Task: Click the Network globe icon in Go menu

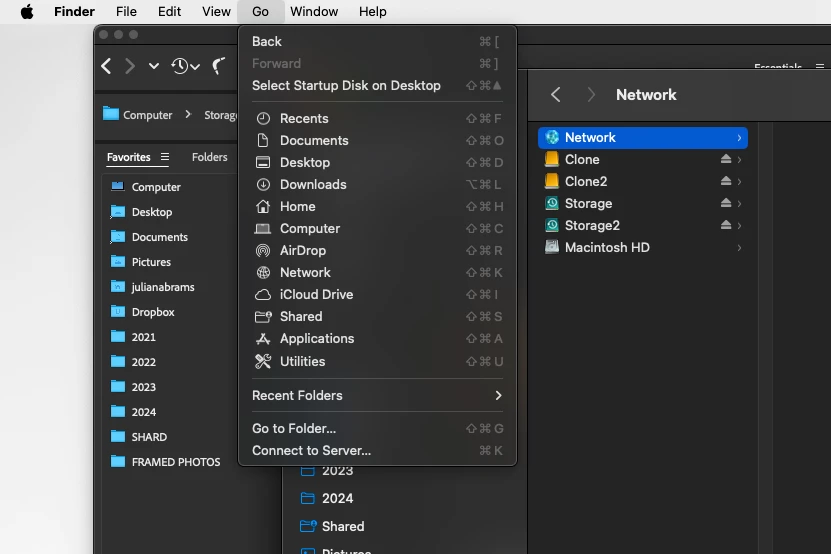Action: [x=263, y=272]
